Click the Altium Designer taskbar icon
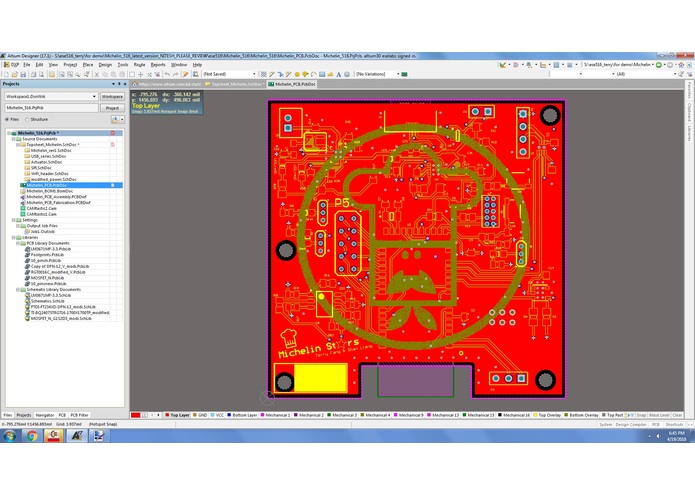 (x=76, y=436)
